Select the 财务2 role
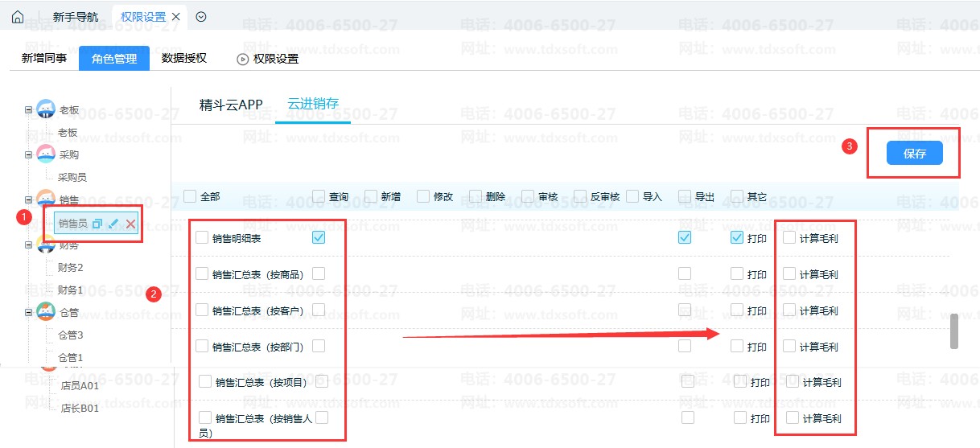The width and height of the screenshot is (980, 448). pos(71,267)
